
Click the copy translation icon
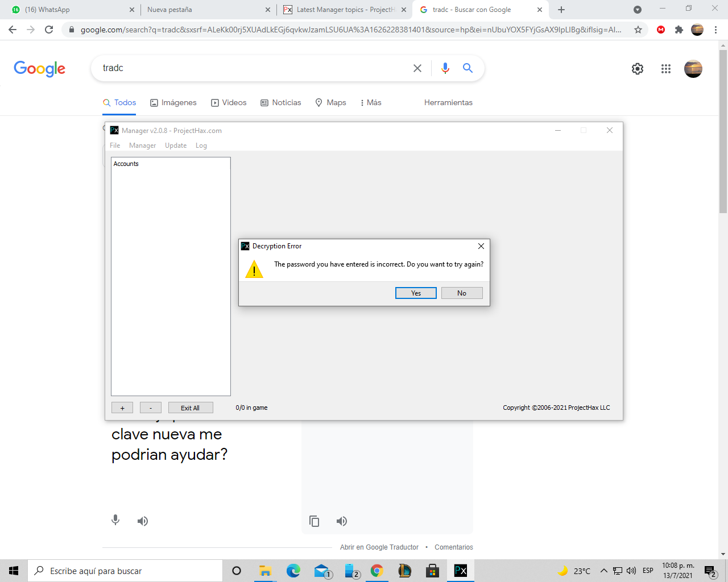click(x=314, y=521)
